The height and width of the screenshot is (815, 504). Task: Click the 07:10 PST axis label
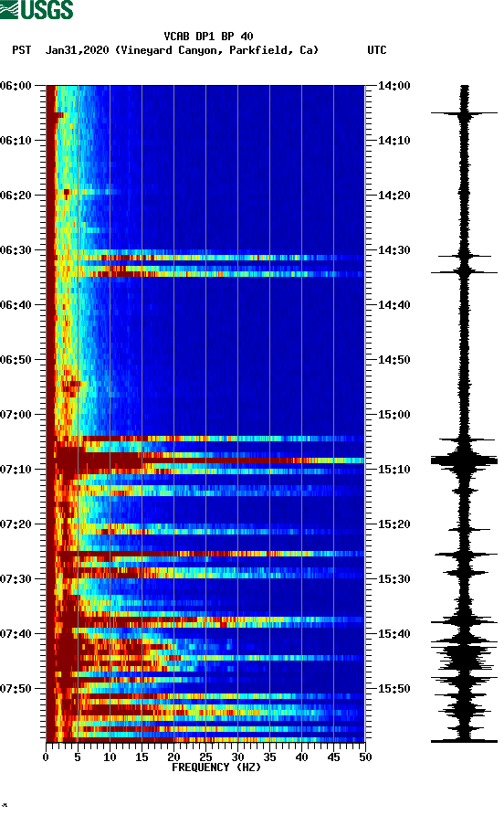pyautogui.click(x=16, y=470)
